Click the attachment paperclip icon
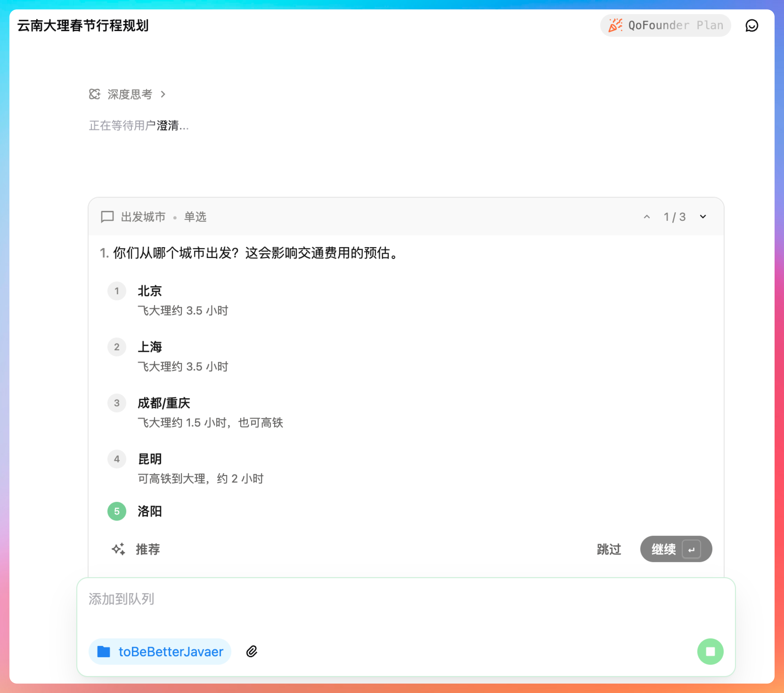 (252, 651)
